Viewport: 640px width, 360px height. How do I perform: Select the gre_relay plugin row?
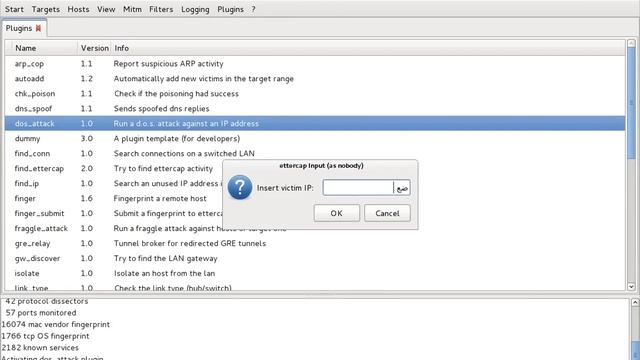(x=315, y=243)
